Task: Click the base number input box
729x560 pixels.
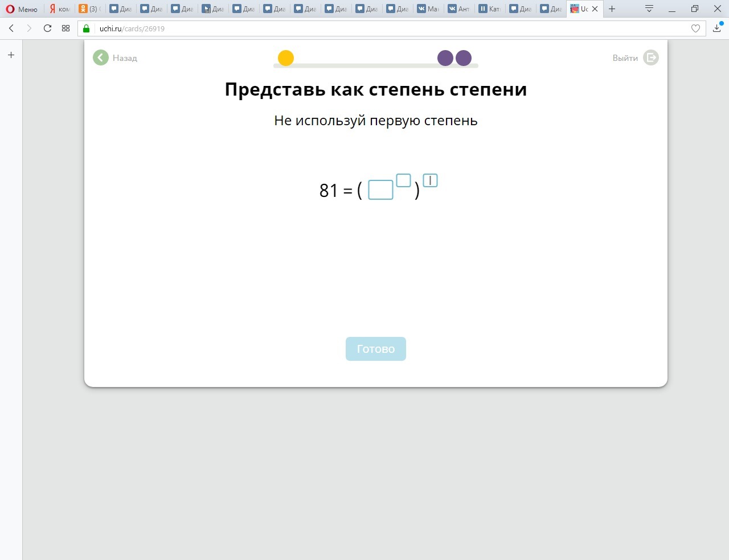Action: click(x=380, y=190)
